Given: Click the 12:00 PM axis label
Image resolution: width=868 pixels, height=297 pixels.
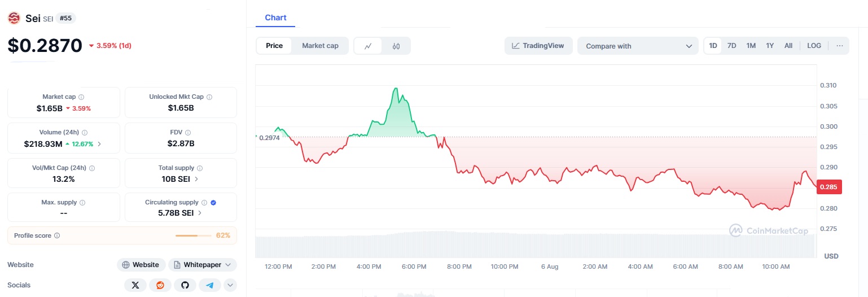Looking at the screenshot, I should (x=278, y=267).
